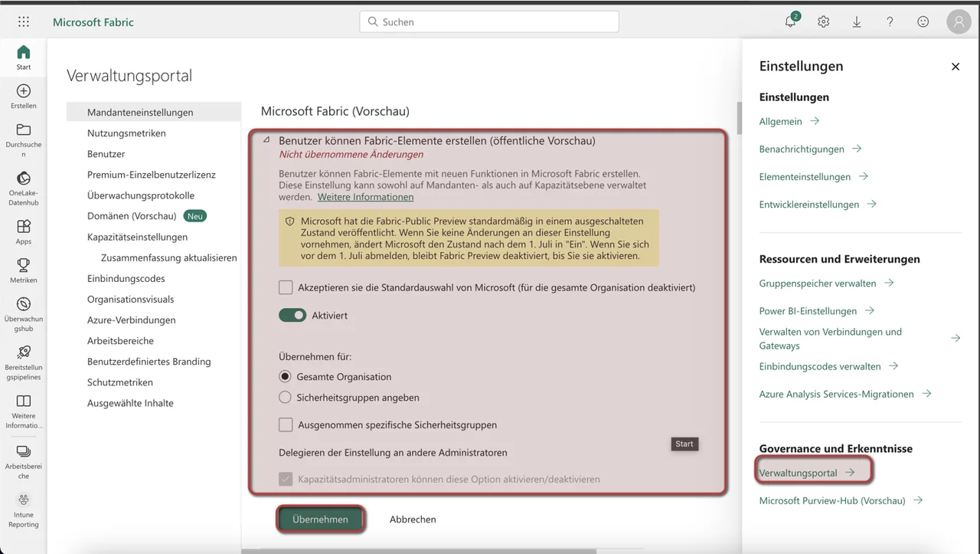This screenshot has width=980, height=554.
Task: Toggle the Aktiviert switch
Action: pos(292,315)
